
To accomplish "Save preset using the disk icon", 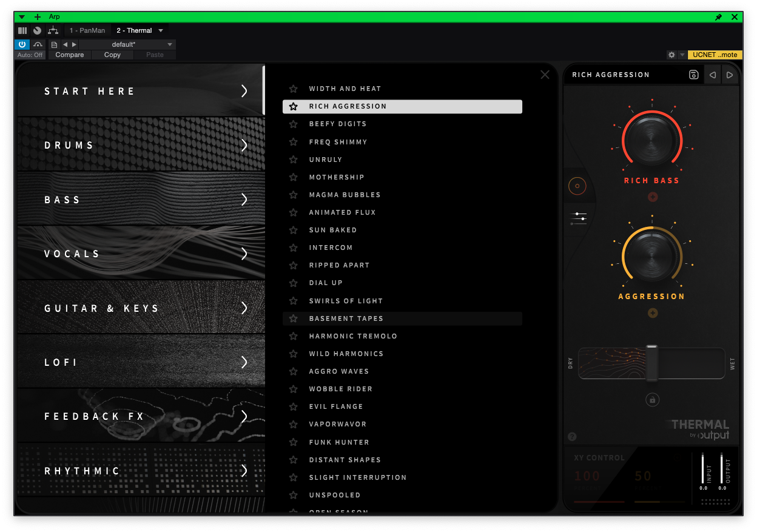I will coord(694,75).
